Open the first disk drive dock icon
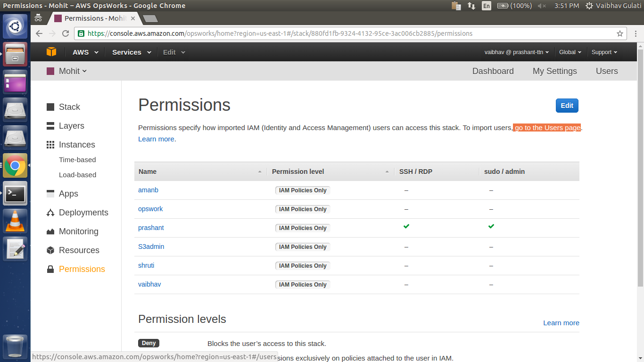The height and width of the screenshot is (362, 644). 15,110
